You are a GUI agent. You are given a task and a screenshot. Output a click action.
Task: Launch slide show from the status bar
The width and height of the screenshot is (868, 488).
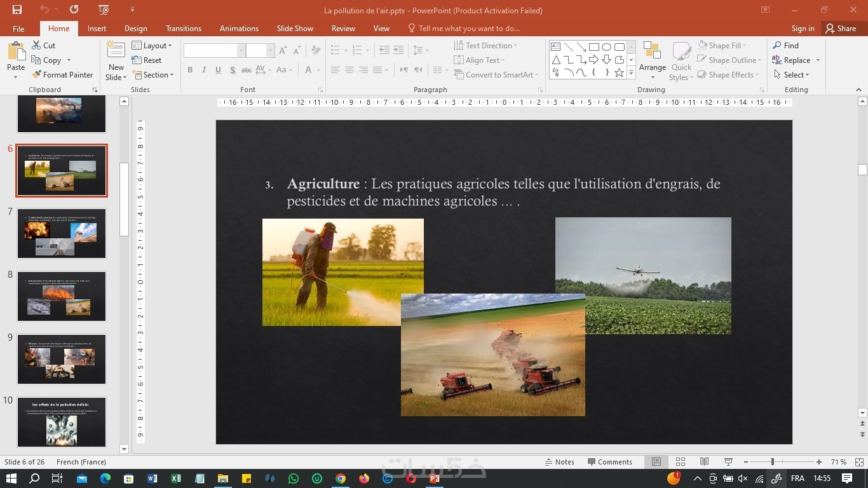(x=728, y=462)
